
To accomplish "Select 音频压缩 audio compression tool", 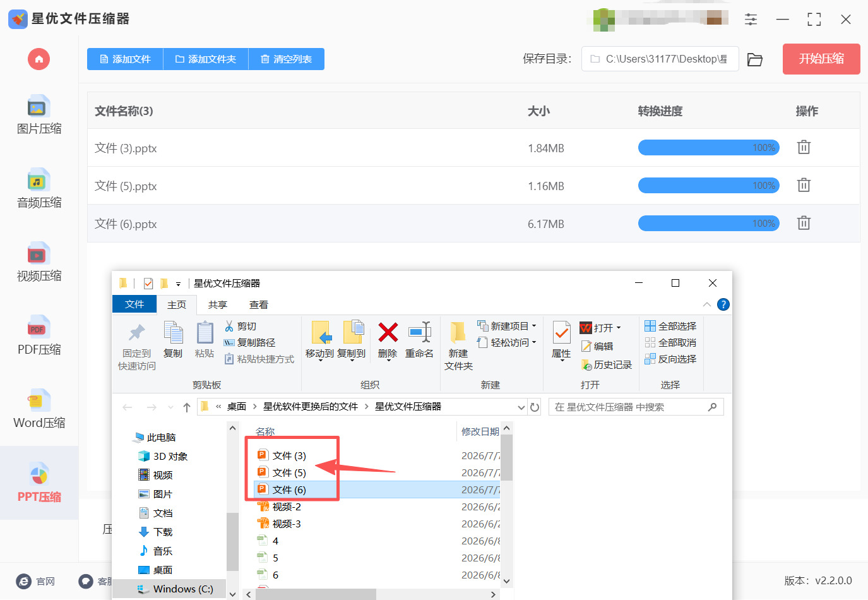I will (x=39, y=189).
